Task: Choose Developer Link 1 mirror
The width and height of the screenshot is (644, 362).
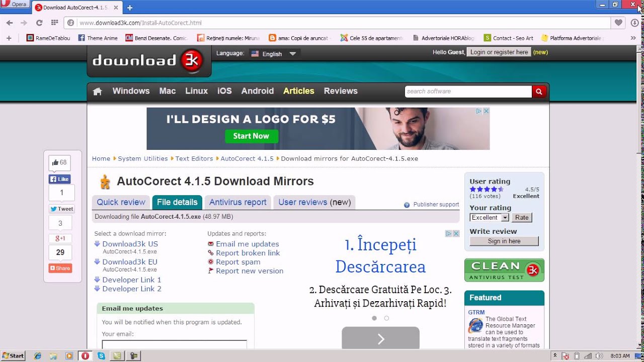Action: 132,280
